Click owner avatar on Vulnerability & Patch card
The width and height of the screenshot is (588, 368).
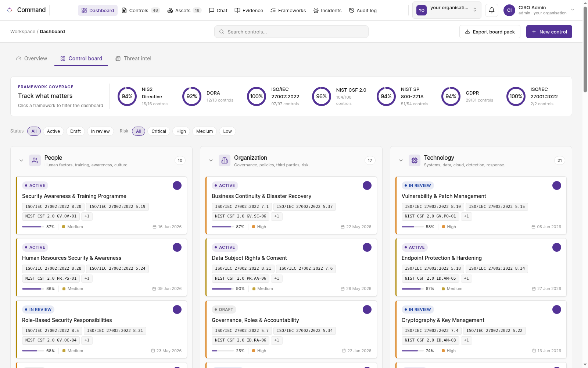point(557,185)
